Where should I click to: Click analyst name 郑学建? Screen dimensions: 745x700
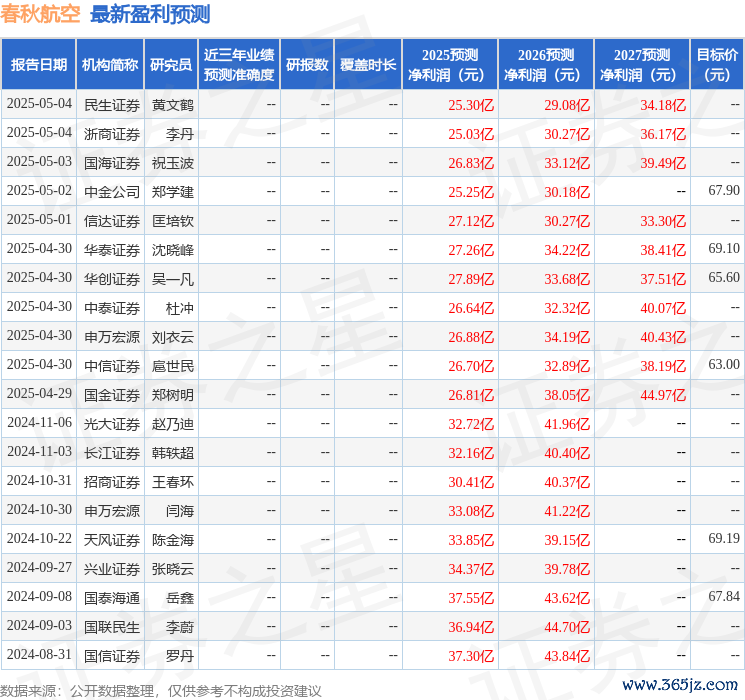click(x=173, y=192)
